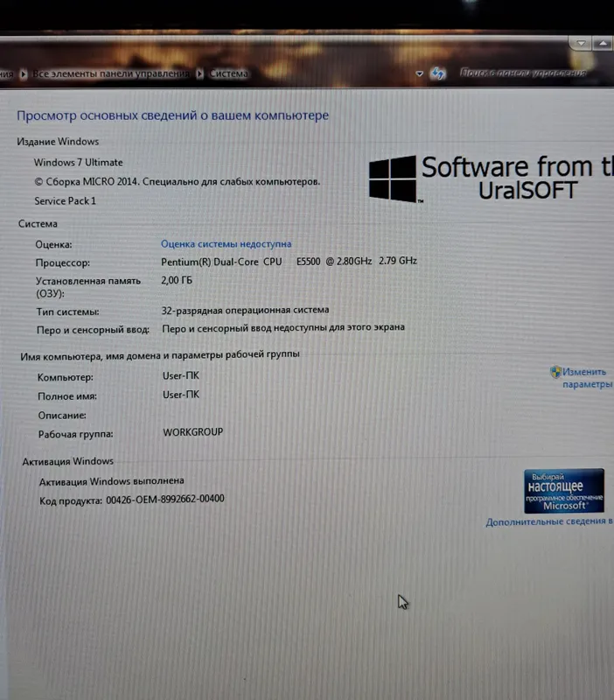Select 'Активация Windows выполнена' text

112,481
